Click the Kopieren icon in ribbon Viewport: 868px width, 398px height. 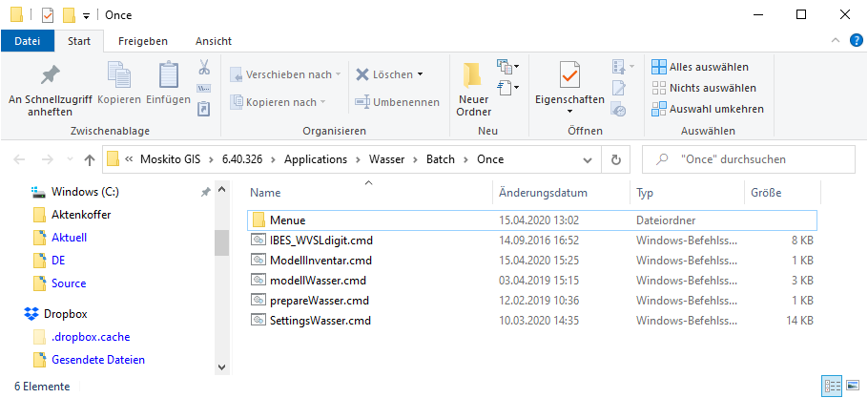coord(119,75)
